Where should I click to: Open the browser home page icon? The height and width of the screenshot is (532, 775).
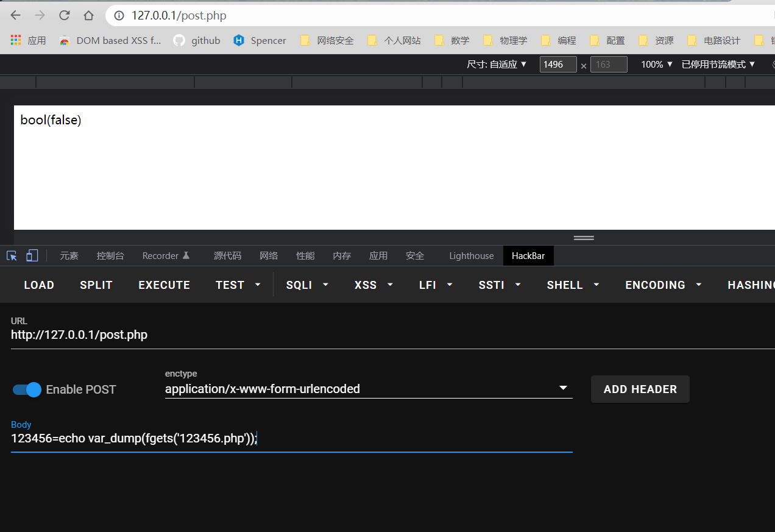88,15
